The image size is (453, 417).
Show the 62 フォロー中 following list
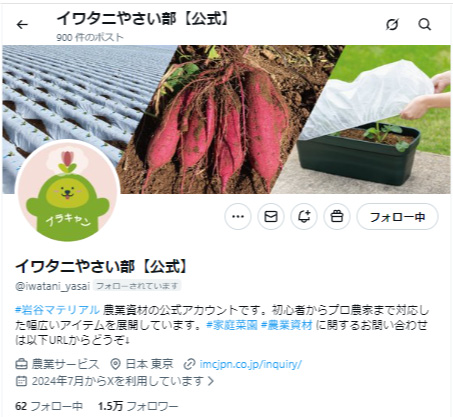[49, 406]
